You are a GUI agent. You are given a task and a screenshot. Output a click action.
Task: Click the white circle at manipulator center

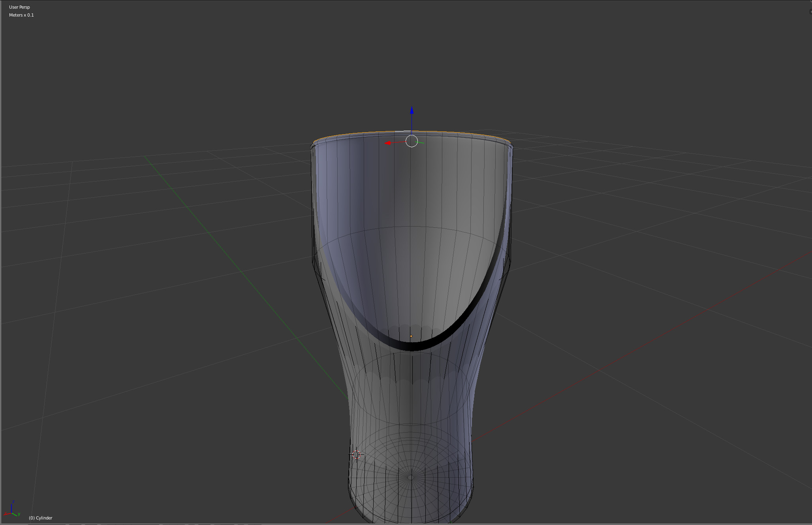412,141
